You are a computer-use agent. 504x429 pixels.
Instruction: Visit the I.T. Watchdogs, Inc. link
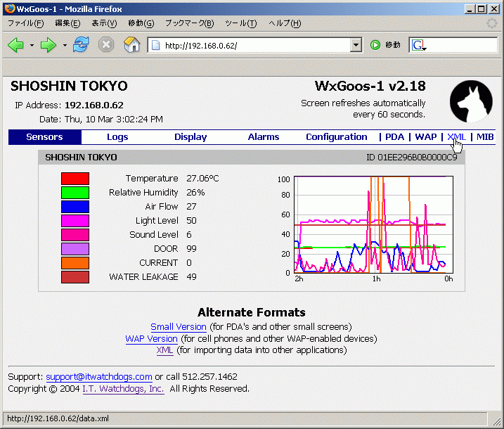click(x=124, y=389)
